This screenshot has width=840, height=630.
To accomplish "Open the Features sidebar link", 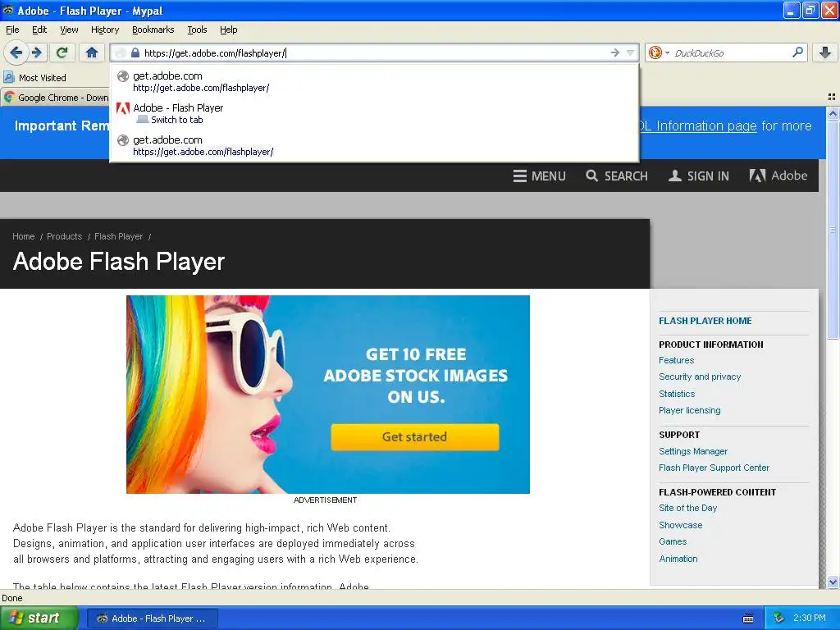I will click(676, 360).
